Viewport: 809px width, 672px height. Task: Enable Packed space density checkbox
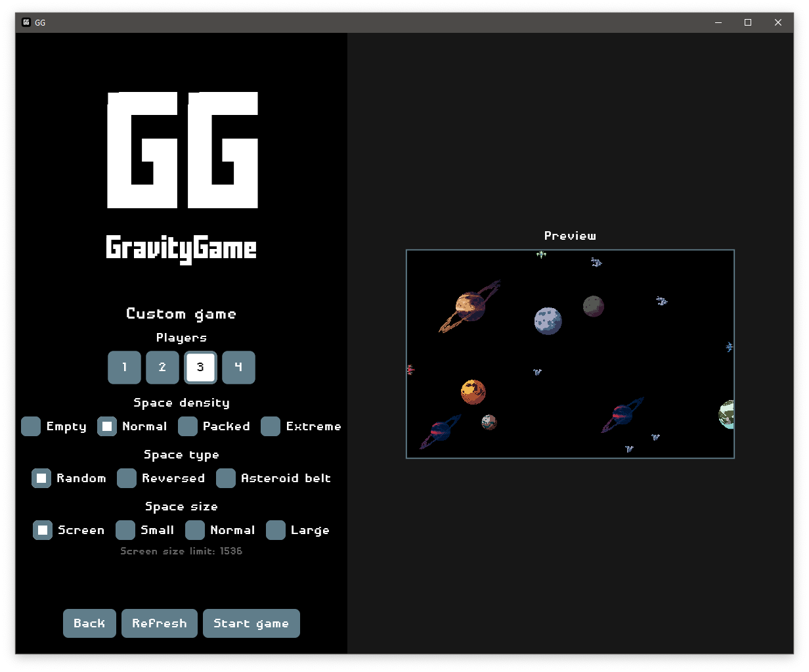click(x=188, y=426)
